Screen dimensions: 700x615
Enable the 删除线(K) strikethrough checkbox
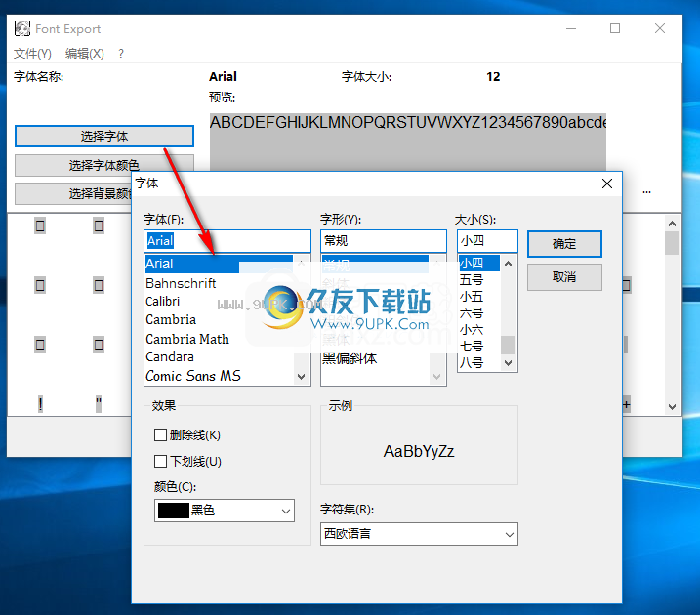(160, 435)
